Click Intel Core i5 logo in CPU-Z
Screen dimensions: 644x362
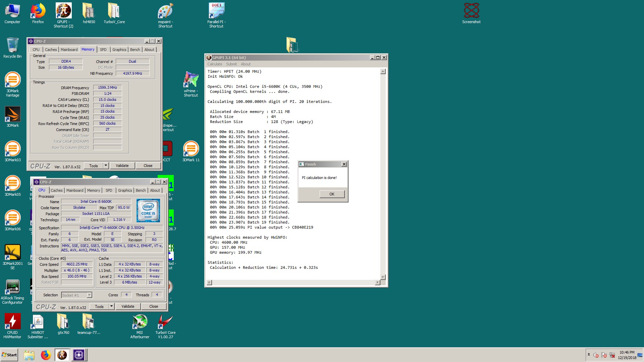[148, 210]
